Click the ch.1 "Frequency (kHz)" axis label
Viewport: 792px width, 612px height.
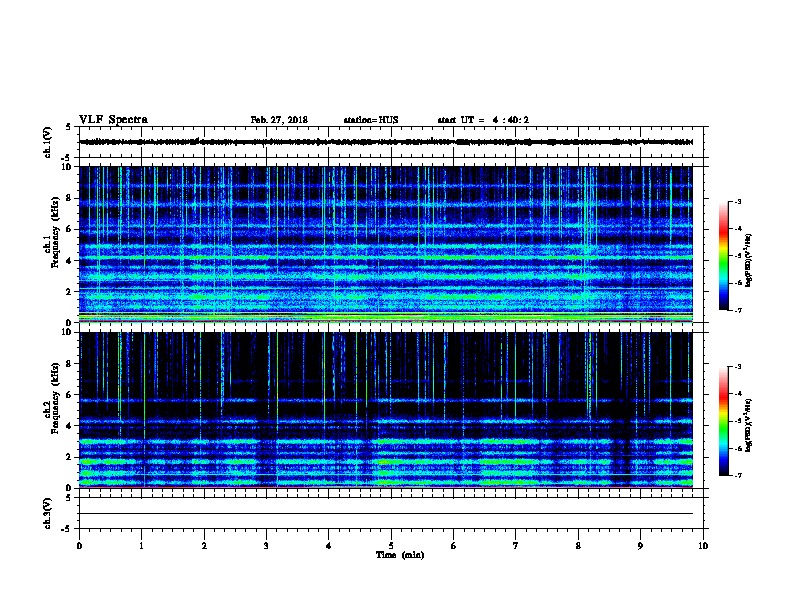tap(55, 232)
